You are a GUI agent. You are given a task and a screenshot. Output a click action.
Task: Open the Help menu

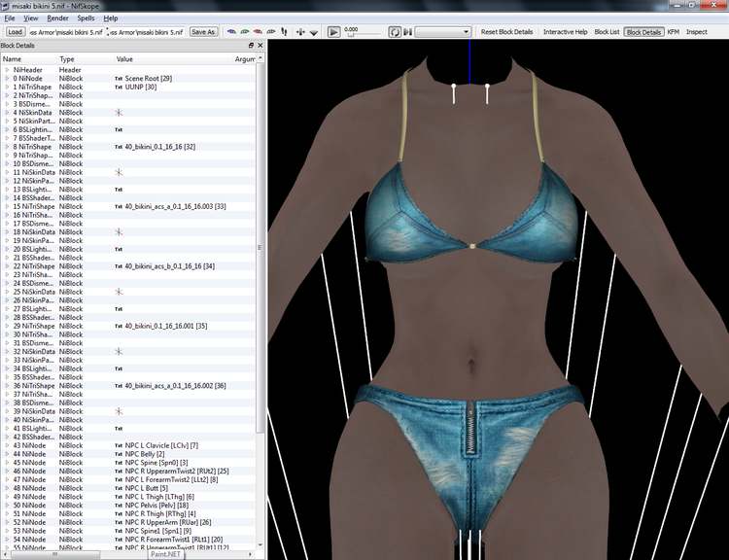111,18
